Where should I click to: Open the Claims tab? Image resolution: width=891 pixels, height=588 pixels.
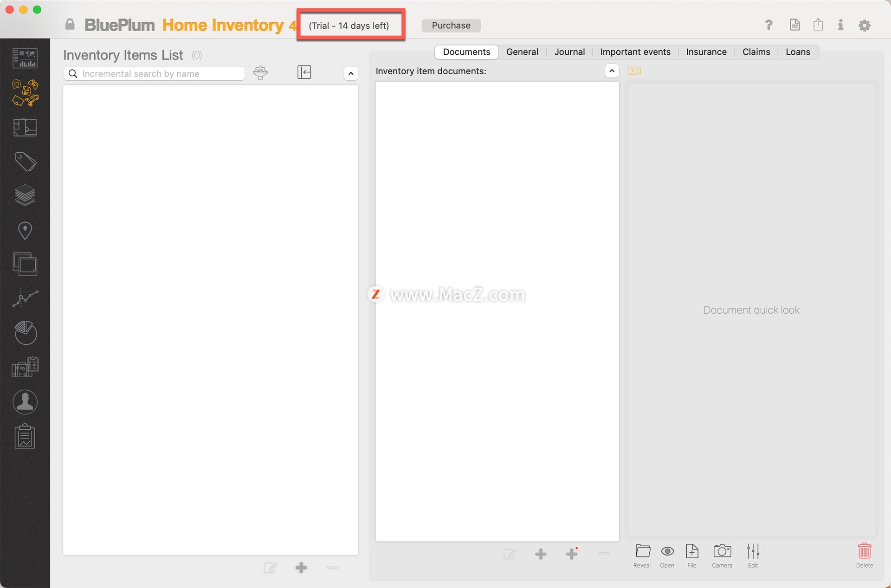(756, 52)
